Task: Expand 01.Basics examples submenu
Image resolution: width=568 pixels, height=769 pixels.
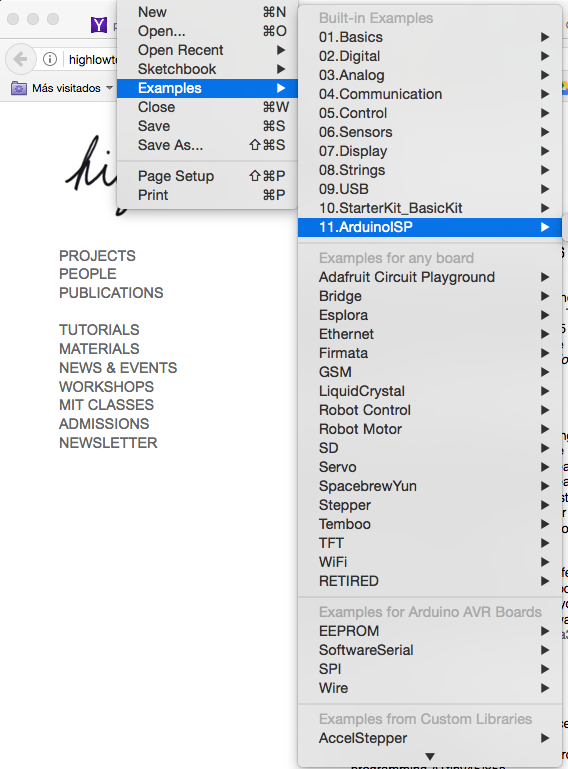Action: pyautogui.click(x=430, y=37)
